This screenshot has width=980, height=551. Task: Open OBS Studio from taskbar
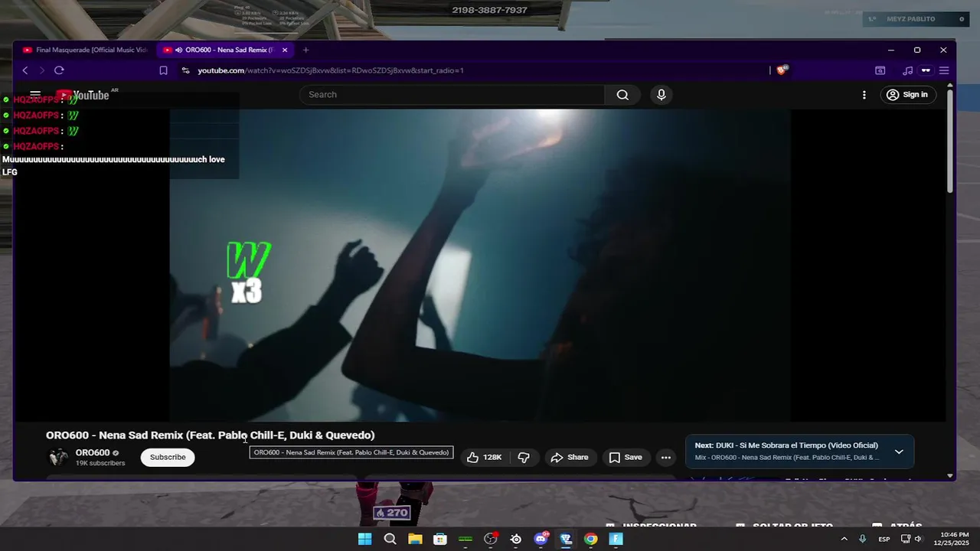pyautogui.click(x=491, y=539)
